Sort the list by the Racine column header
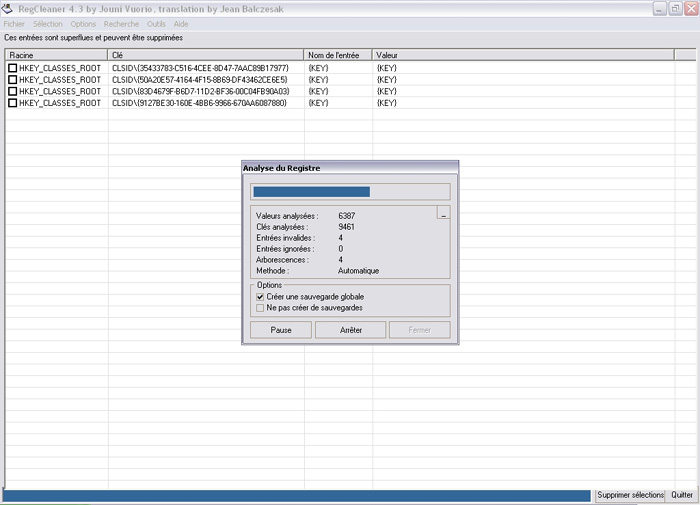Image resolution: width=700 pixels, height=505 pixels. (56, 55)
